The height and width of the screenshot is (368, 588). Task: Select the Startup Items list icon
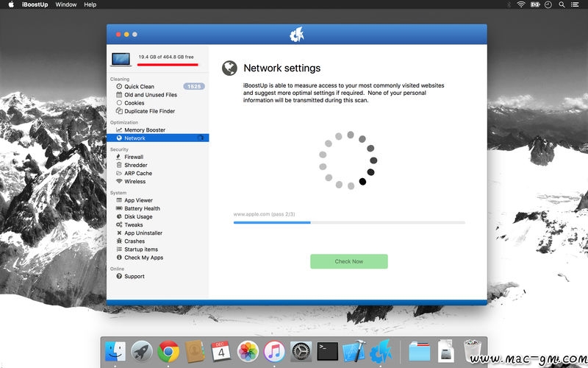pyautogui.click(x=119, y=250)
